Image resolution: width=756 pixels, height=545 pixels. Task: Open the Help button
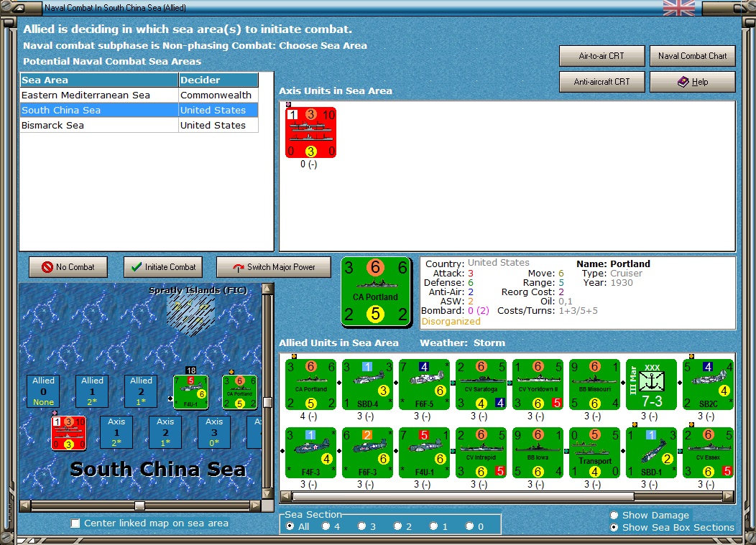pyautogui.click(x=692, y=82)
